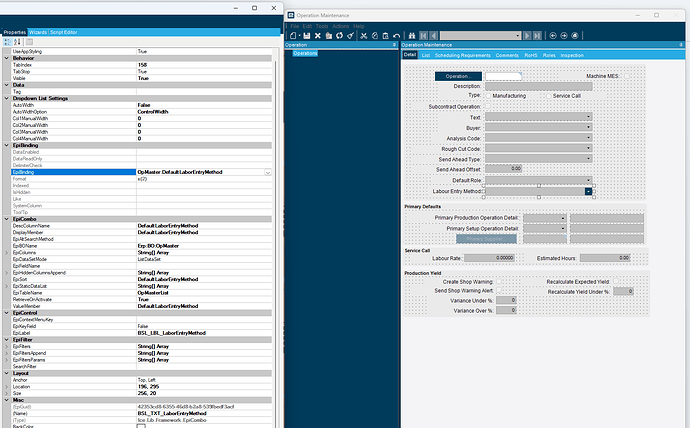The width and height of the screenshot is (690, 428).
Task: Click the Paste clipboard icon before Undo
Action: tap(385, 36)
